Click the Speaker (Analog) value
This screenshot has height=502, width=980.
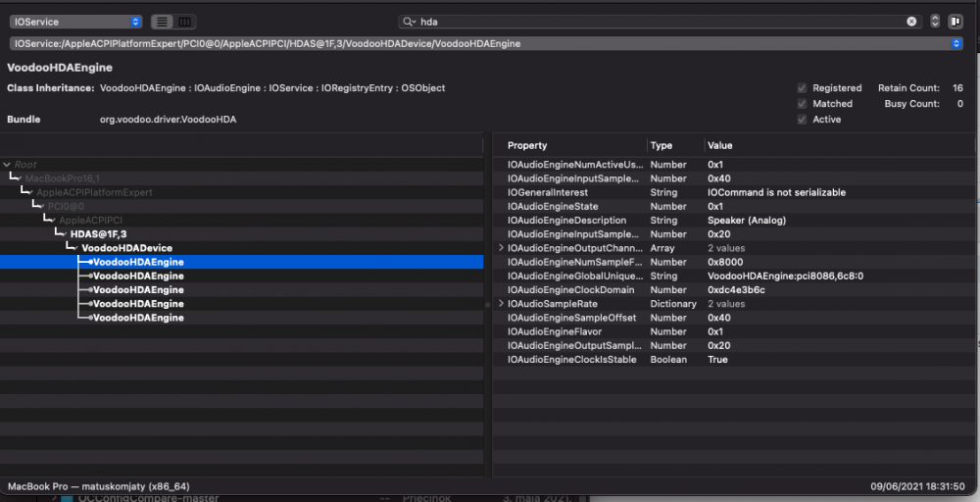747,220
